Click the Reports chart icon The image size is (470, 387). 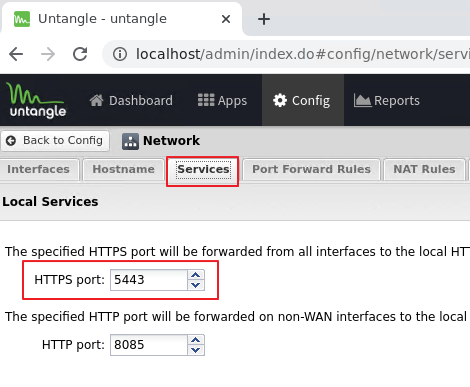click(362, 100)
